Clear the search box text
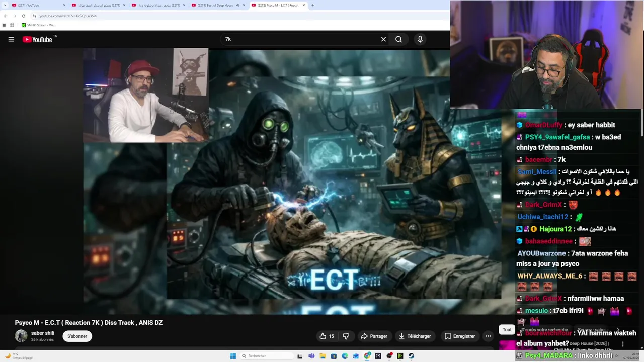The image size is (644, 362). pyautogui.click(x=383, y=39)
